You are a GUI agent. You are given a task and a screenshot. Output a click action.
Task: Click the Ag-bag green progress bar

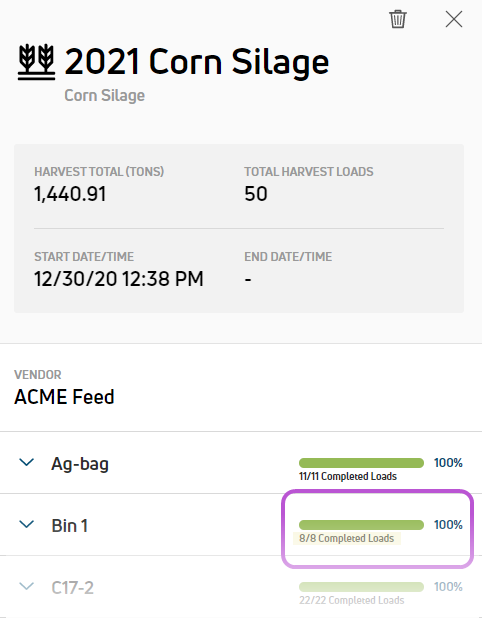(x=361, y=463)
